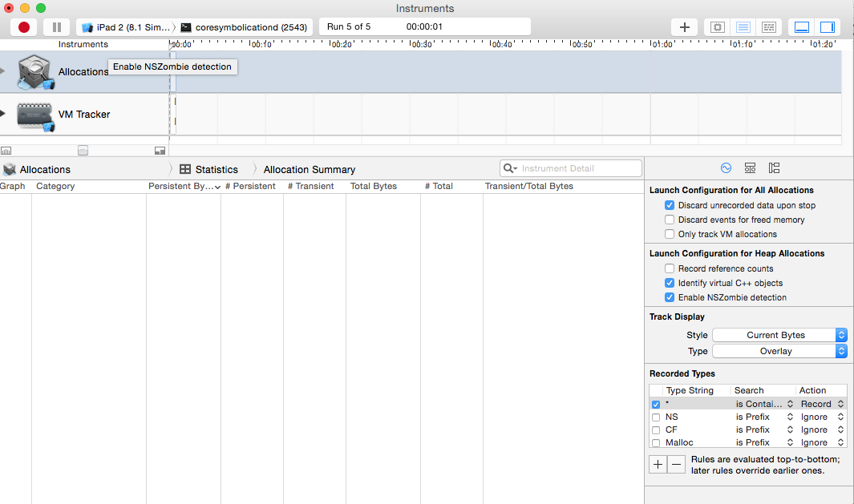Click the Instrument Detail search field
The width and height of the screenshot is (854, 504).
(x=571, y=168)
